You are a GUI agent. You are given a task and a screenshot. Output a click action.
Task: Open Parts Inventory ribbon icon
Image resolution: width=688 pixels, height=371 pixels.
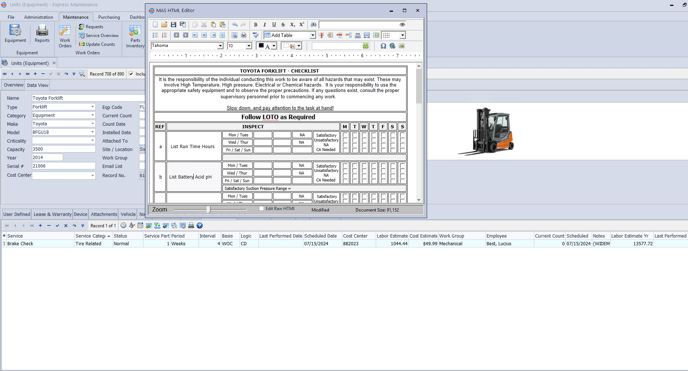pyautogui.click(x=135, y=36)
